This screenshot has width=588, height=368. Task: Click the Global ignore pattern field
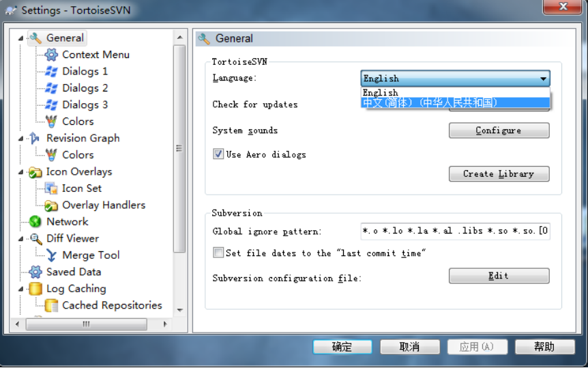click(455, 231)
